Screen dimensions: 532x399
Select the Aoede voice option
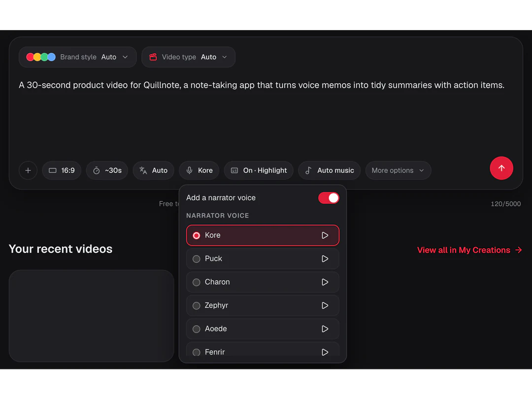tap(263, 329)
